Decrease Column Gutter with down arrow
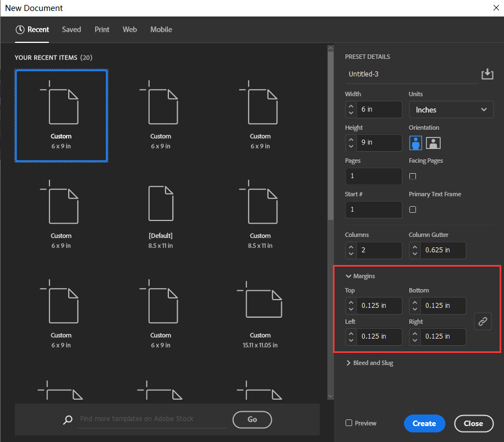 (415, 254)
